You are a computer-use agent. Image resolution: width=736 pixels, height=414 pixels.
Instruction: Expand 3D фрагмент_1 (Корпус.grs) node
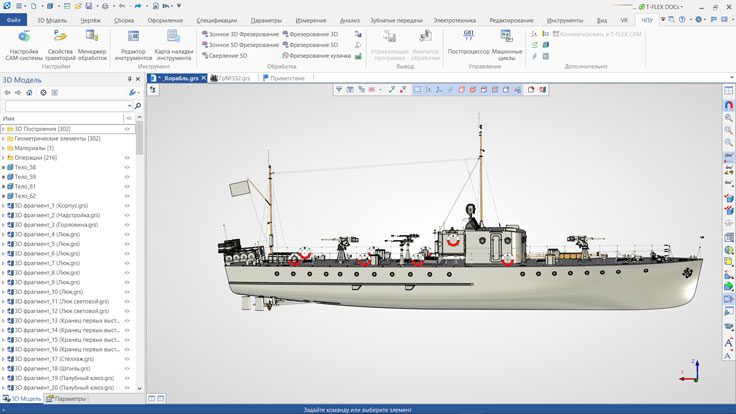(x=3, y=206)
